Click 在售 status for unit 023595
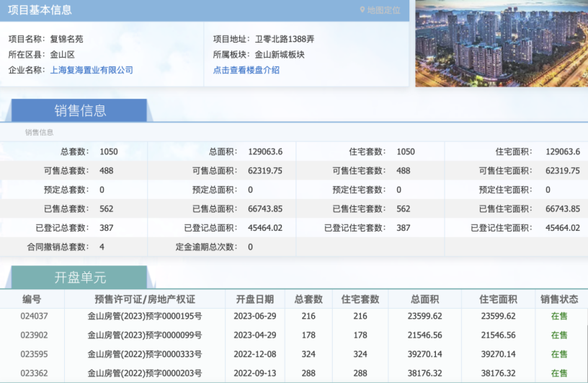Image resolution: width=588 pixels, height=383 pixels. click(x=559, y=355)
